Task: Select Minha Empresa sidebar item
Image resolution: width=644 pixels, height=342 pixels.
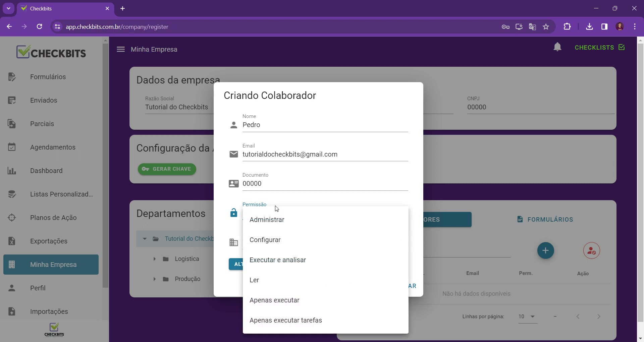Action: click(51, 265)
